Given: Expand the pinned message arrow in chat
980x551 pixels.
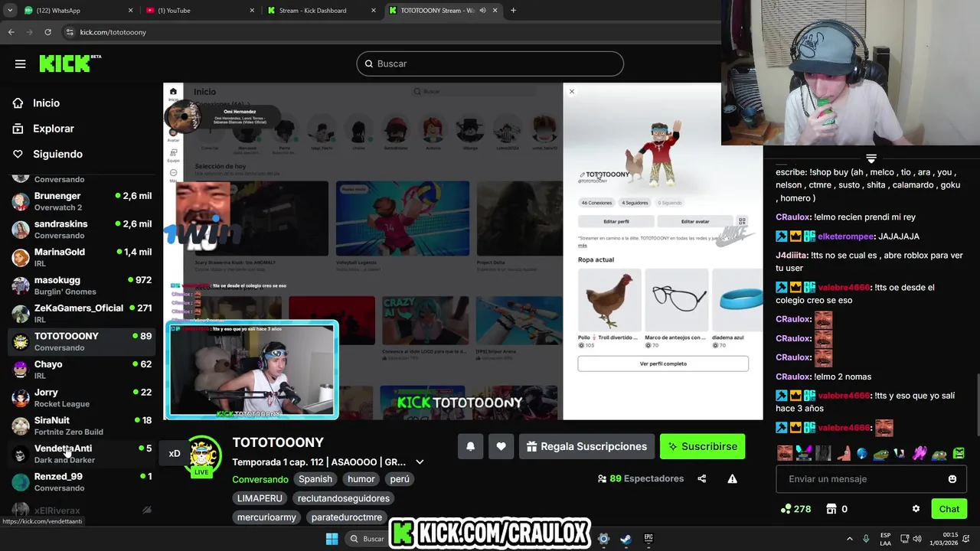Looking at the screenshot, I should tap(871, 158).
